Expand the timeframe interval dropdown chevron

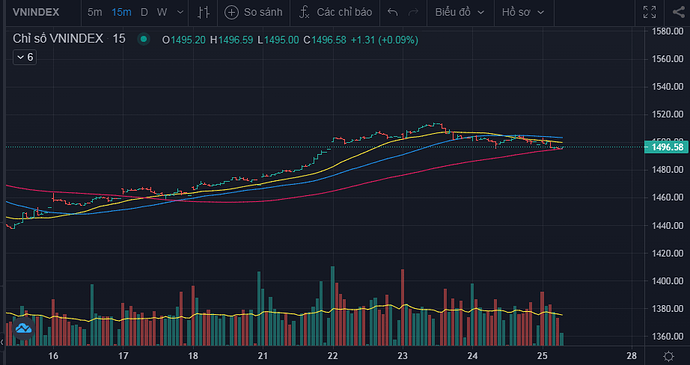(180, 12)
